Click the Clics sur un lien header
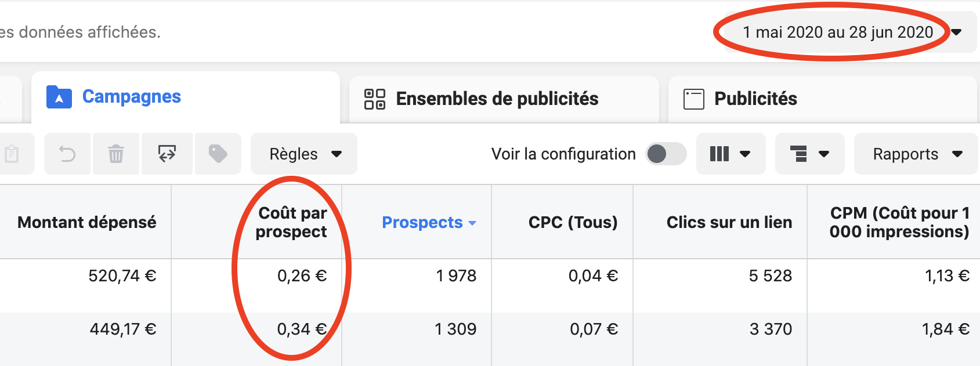 click(729, 222)
